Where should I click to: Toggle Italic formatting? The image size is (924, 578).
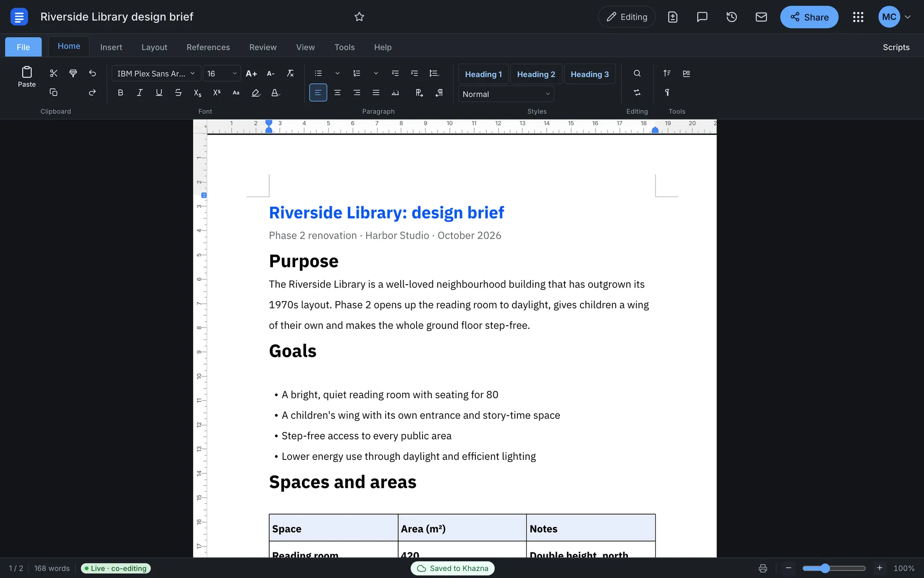click(139, 92)
